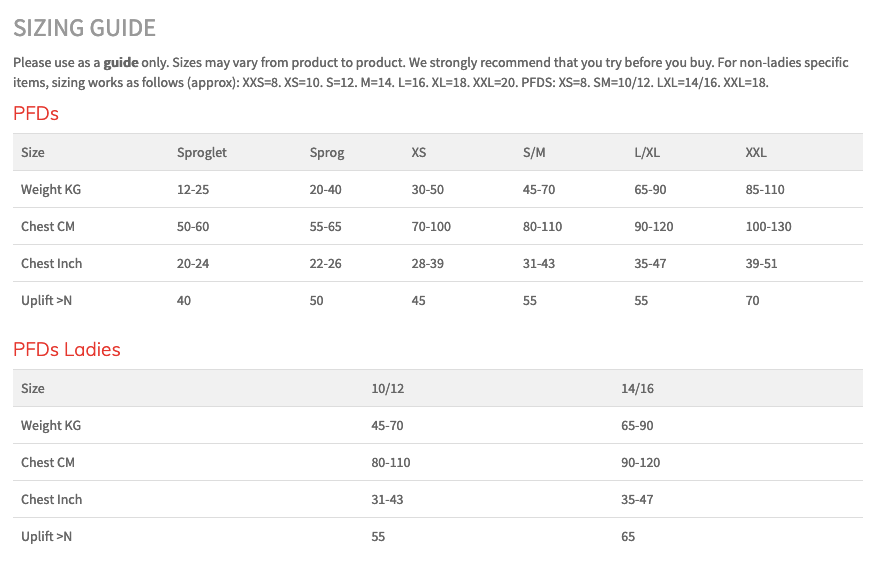Click the 80-110 chest CM value for 10/12
Screen dimensions: 877x566
390,462
